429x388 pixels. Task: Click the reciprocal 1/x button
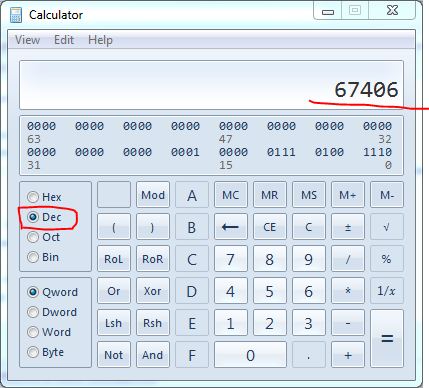tap(387, 291)
